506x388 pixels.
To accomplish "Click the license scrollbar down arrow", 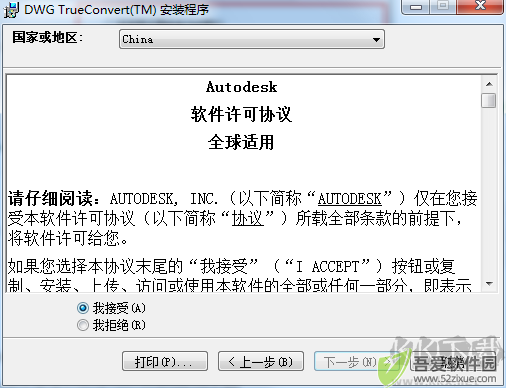I will (489, 284).
